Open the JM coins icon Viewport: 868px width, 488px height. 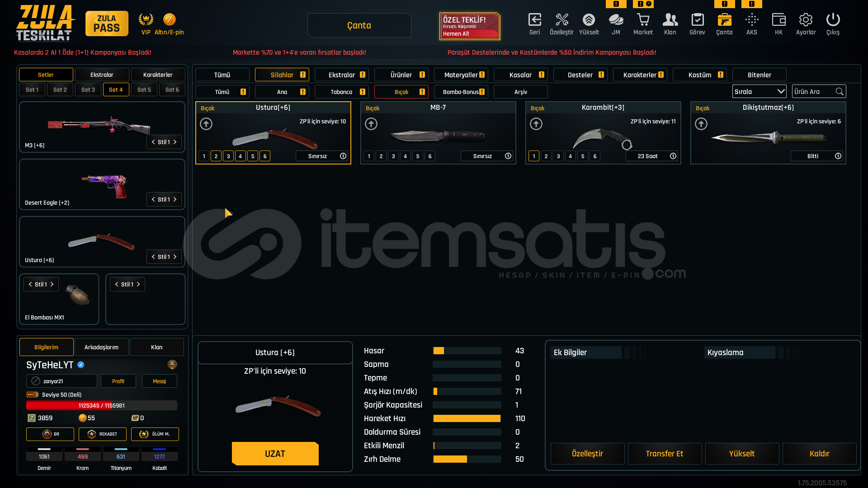(x=616, y=20)
